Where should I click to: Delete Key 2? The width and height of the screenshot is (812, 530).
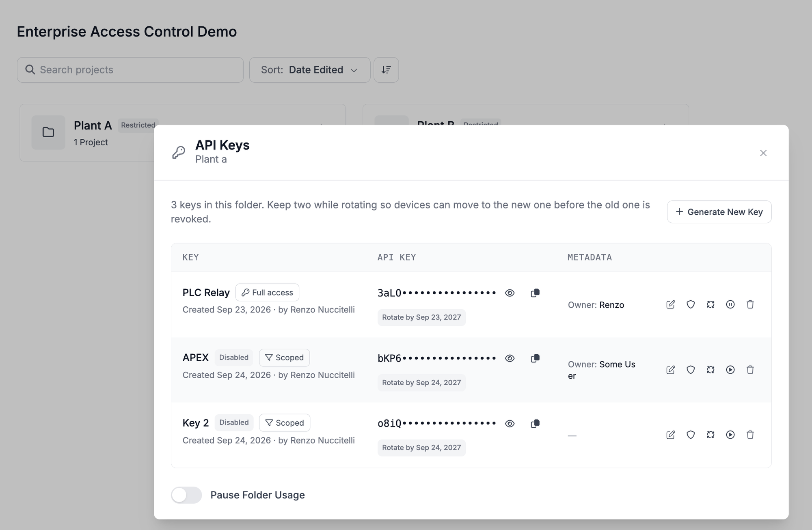(750, 435)
